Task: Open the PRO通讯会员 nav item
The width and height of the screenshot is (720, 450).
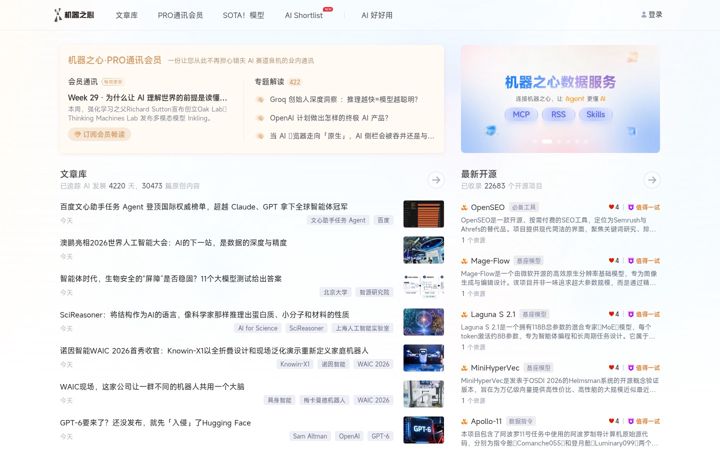Action: 180,15
